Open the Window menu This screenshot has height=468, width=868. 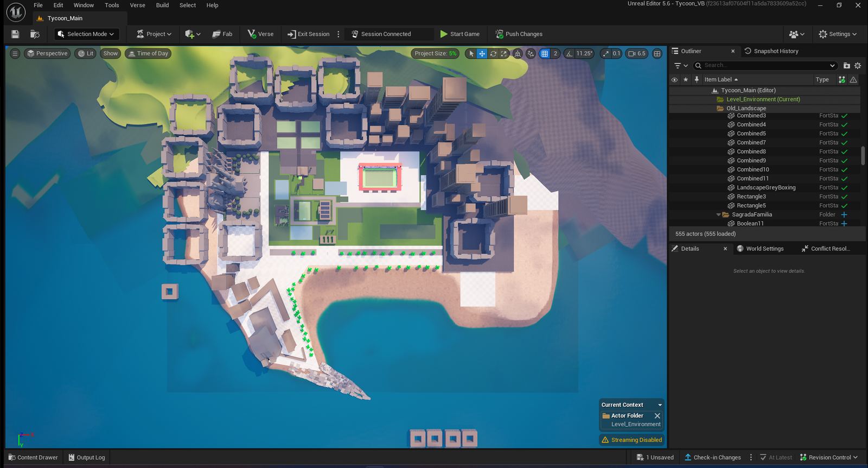pyautogui.click(x=84, y=5)
